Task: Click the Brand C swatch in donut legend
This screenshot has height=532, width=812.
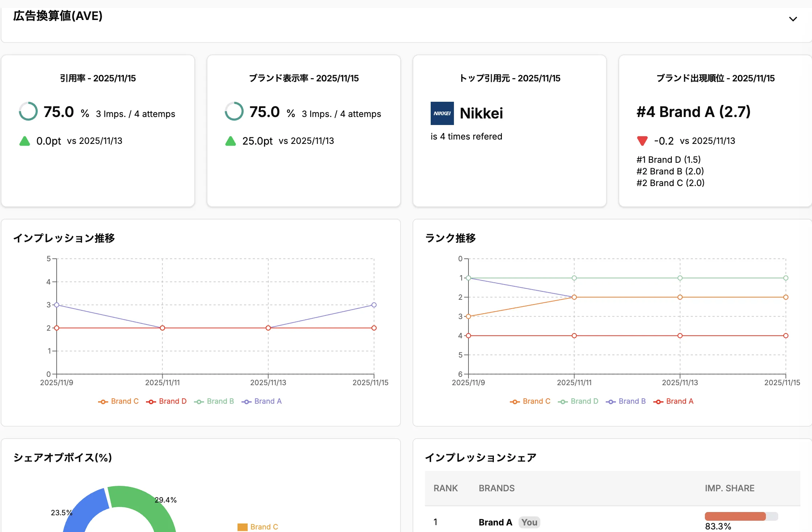Action: (242, 527)
